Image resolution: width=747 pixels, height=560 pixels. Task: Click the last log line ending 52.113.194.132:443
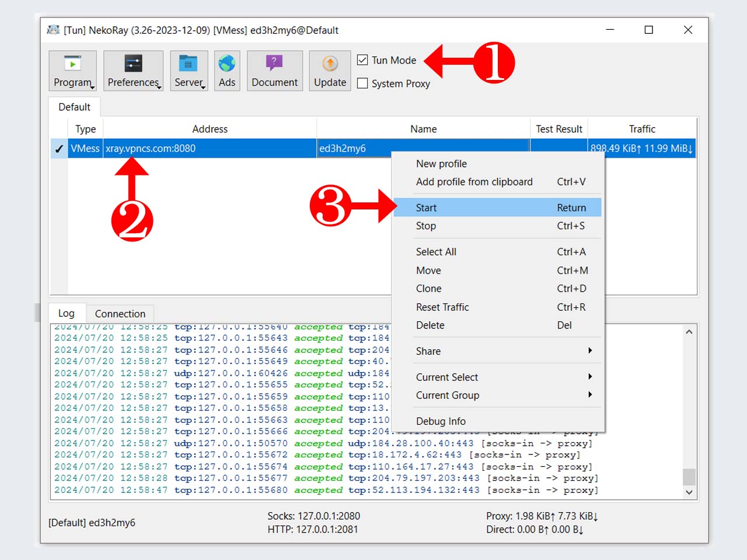326,490
